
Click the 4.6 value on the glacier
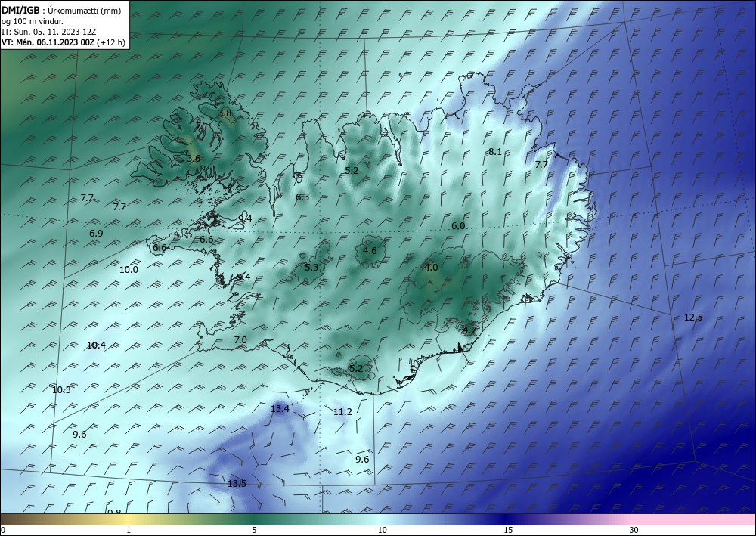[x=370, y=251]
